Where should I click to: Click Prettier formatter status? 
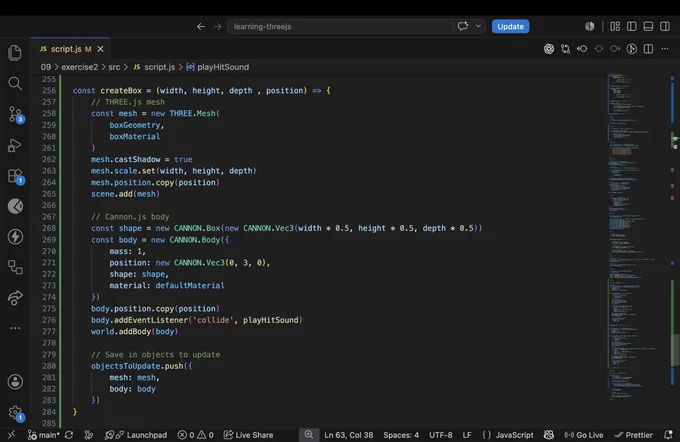coord(634,435)
